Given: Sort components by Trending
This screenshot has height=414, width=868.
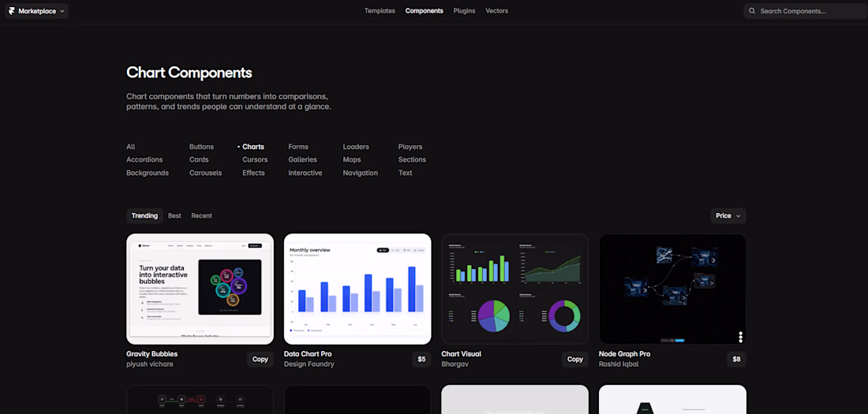Looking at the screenshot, I should [144, 216].
